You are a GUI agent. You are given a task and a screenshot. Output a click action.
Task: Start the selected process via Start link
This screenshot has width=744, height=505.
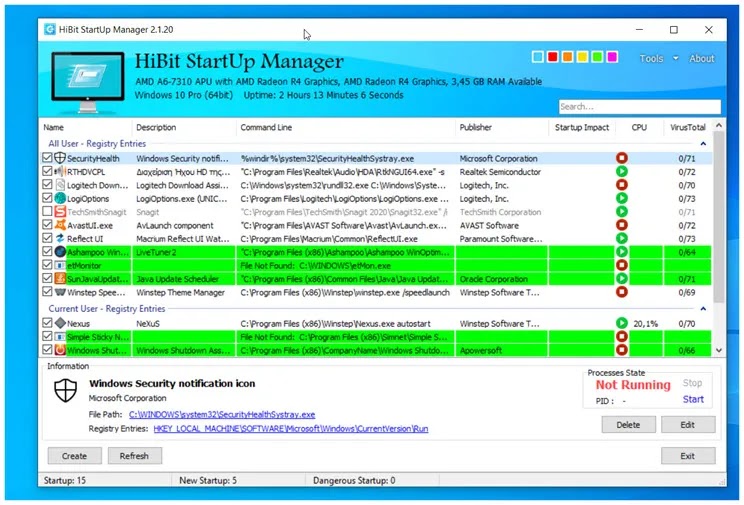click(x=693, y=399)
